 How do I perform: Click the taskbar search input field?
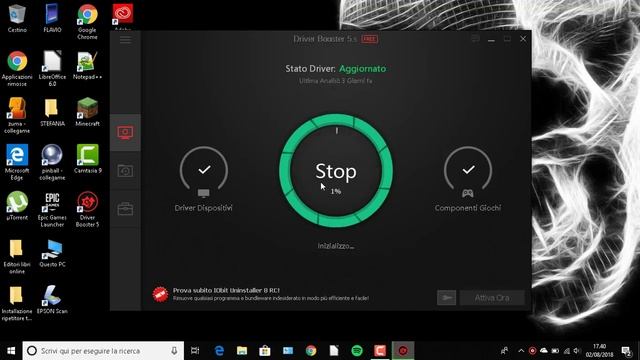click(x=103, y=351)
